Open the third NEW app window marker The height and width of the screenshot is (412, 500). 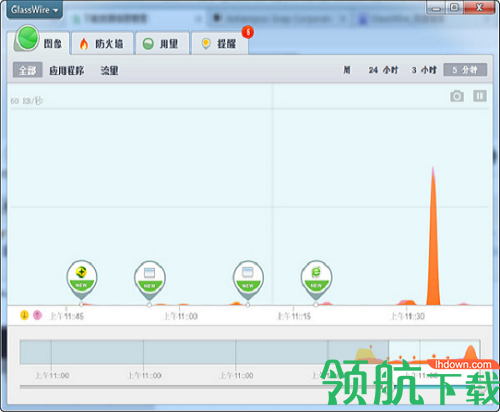pos(248,280)
